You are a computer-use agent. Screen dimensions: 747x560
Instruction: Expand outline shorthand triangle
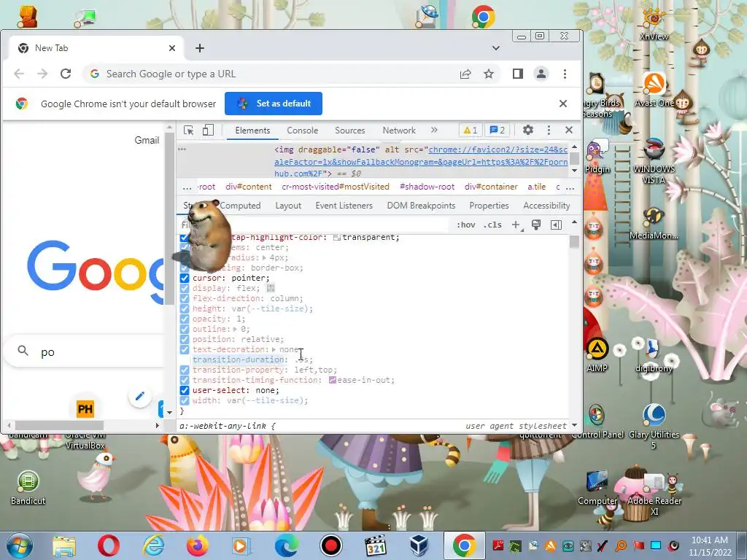tap(235, 329)
